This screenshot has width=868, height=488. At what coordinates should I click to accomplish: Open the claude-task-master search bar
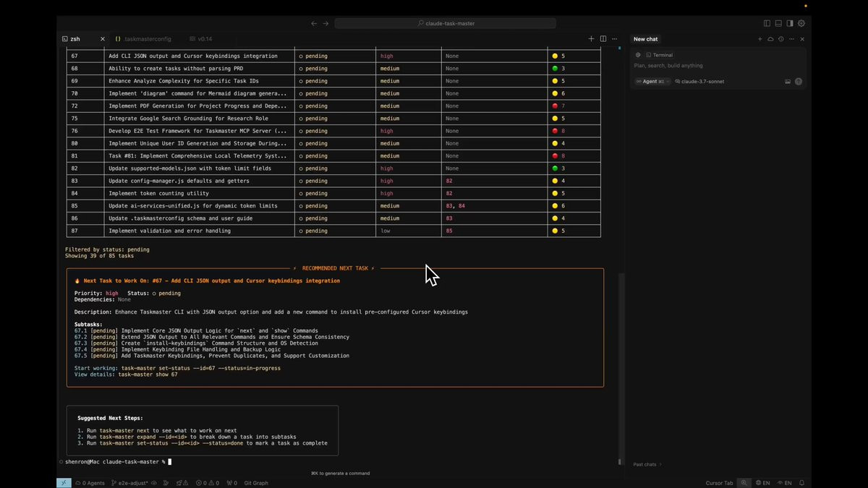[x=446, y=23]
